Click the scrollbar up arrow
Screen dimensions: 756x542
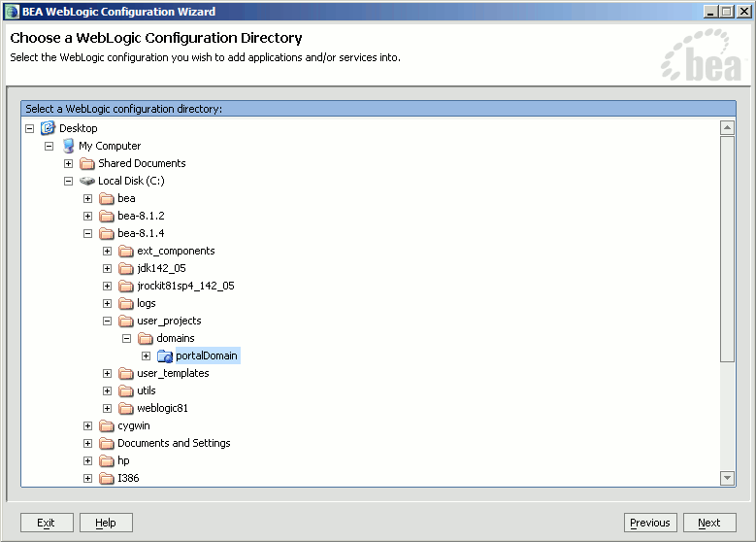tap(727, 128)
